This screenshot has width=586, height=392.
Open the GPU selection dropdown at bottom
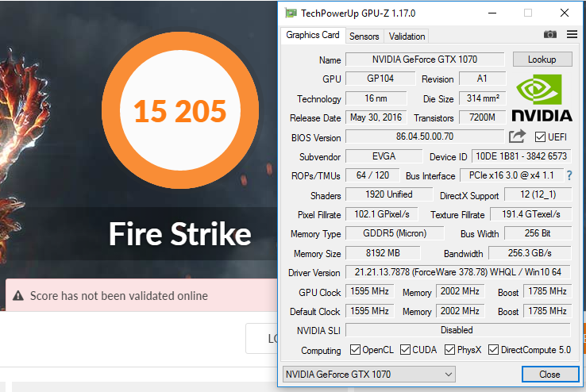[369, 374]
